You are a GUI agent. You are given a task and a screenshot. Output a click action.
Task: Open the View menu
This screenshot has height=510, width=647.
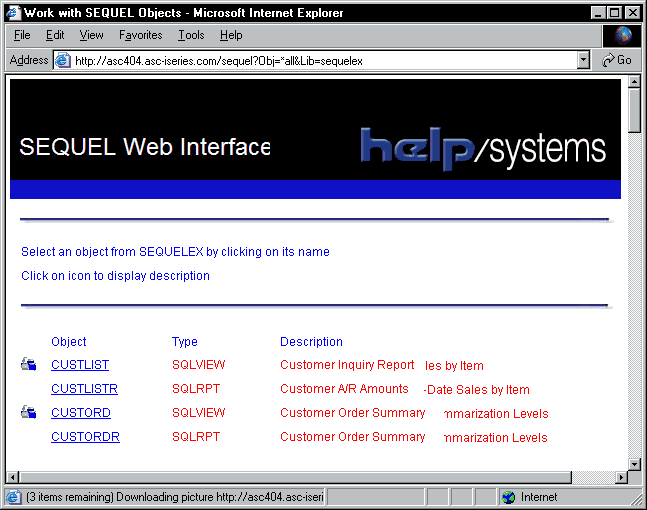pyautogui.click(x=91, y=35)
